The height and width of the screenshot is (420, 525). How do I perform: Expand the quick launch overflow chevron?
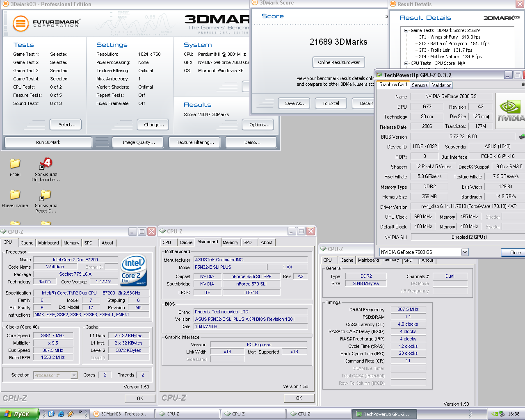(x=80, y=412)
